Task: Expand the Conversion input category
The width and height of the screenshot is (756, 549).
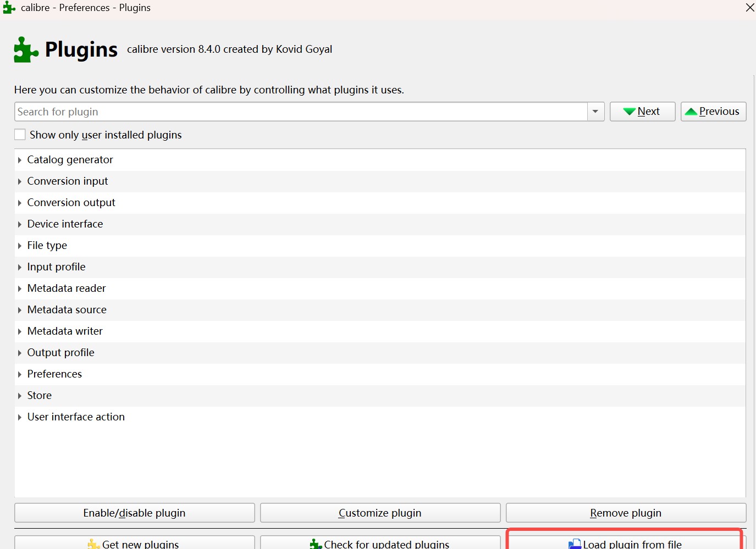Action: [20, 181]
